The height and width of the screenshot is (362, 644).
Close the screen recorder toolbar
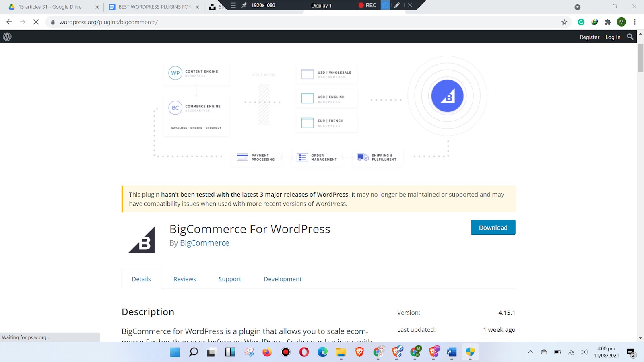click(x=410, y=5)
